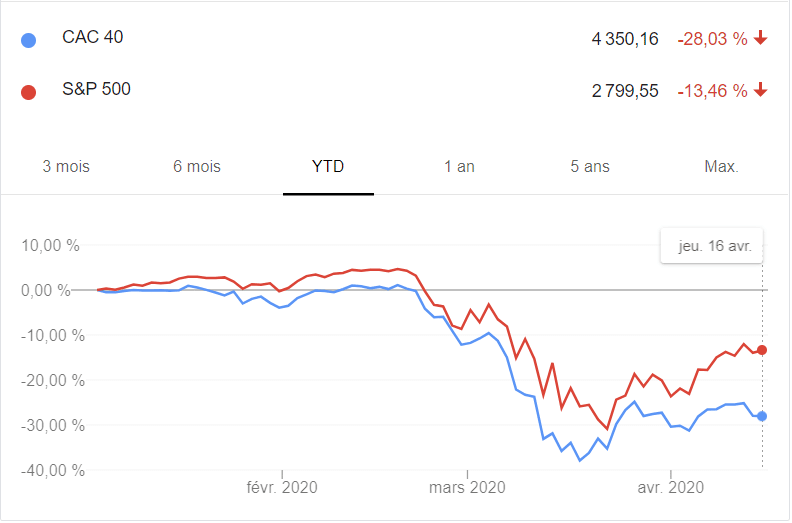The image size is (792, 523).
Task: Click the blue CAC 40 legend dot
Action: pos(28,40)
